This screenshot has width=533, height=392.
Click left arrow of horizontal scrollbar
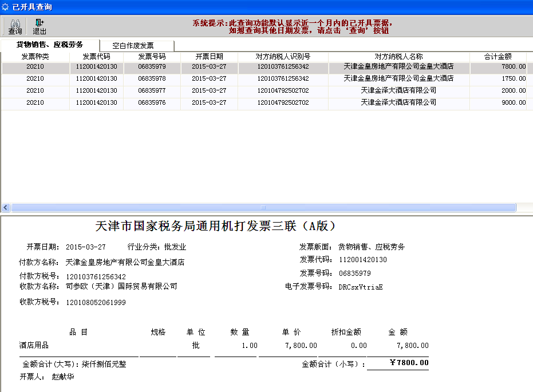click(x=6, y=207)
